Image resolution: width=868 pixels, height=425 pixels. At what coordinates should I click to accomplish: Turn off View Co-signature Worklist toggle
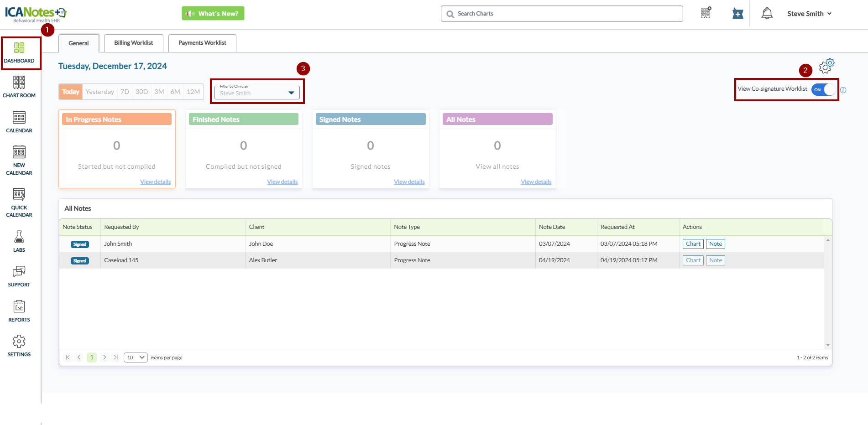click(x=823, y=89)
